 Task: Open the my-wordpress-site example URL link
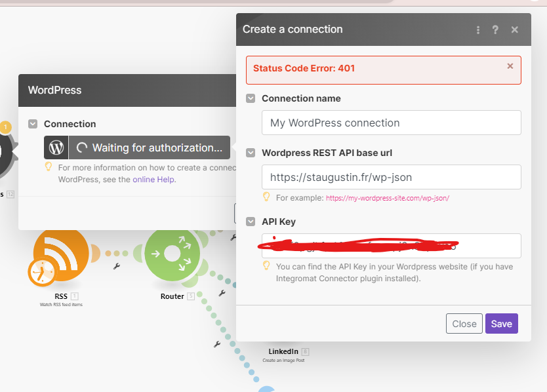point(387,197)
